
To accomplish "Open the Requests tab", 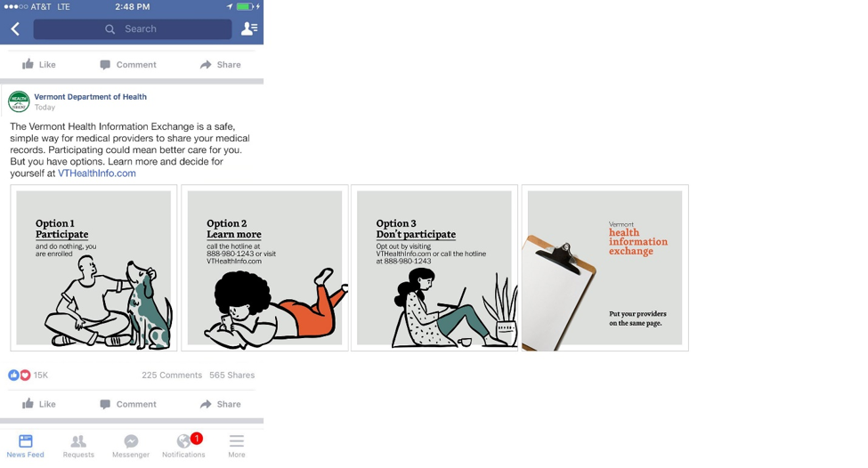I will (78, 447).
